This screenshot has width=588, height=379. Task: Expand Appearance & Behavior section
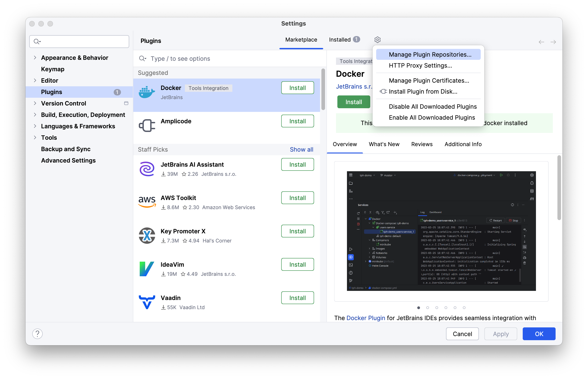(x=35, y=58)
